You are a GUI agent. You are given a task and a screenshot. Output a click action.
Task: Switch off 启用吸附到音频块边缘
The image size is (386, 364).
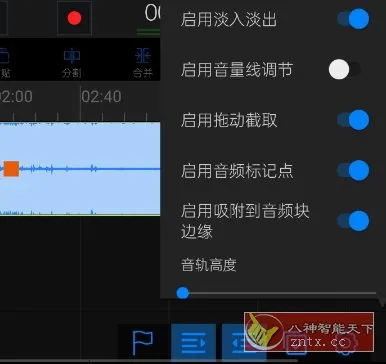353,221
